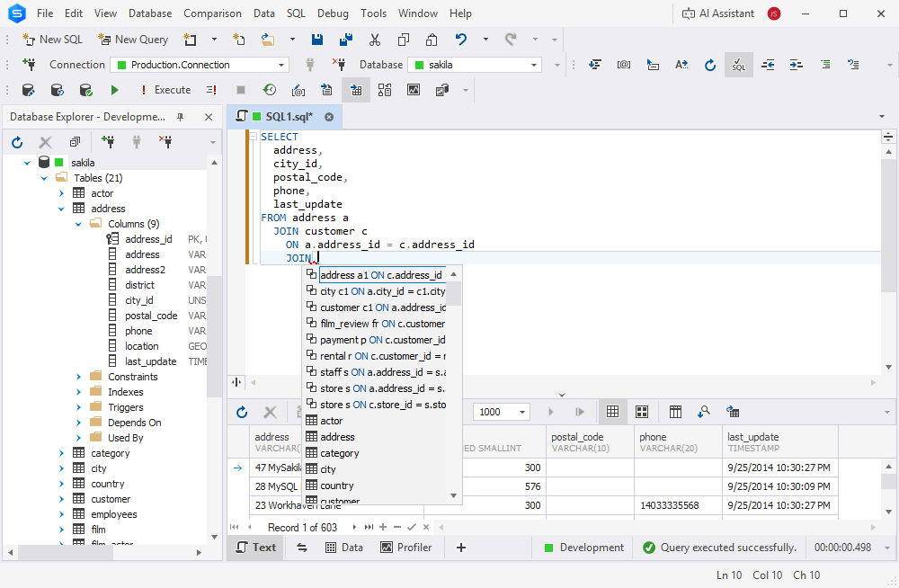The width and height of the screenshot is (899, 588).
Task: Switch results to Card view
Action: 642,413
